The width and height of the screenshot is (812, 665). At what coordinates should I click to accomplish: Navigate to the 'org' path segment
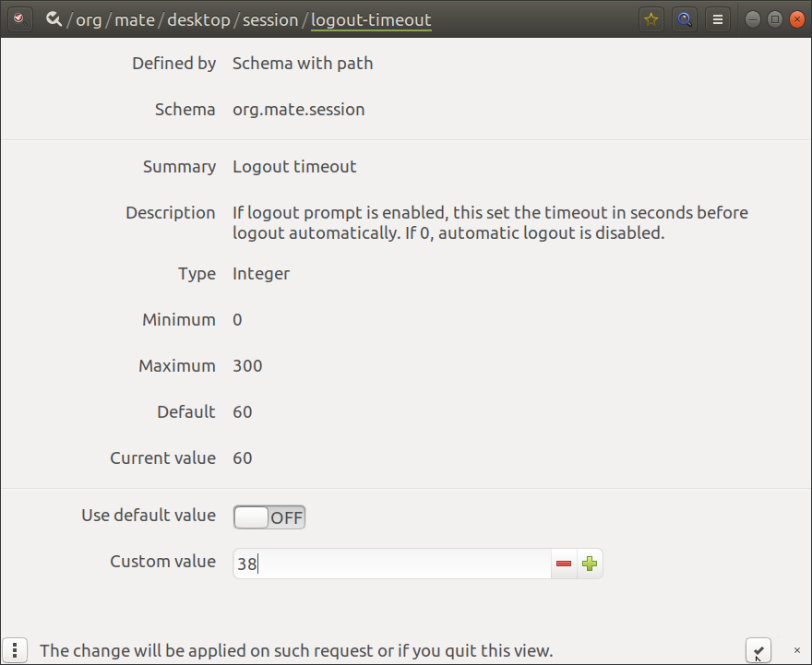coord(89,19)
